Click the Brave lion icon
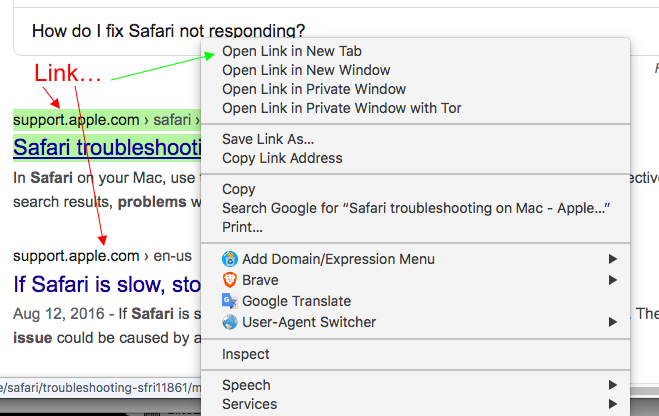 [x=230, y=280]
